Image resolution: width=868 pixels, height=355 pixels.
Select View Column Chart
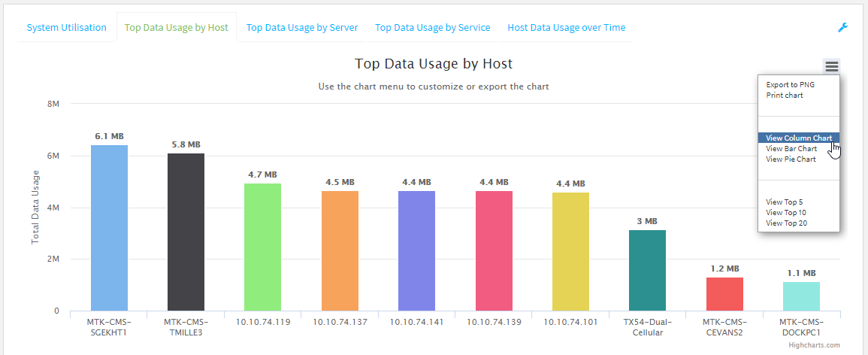click(x=798, y=138)
